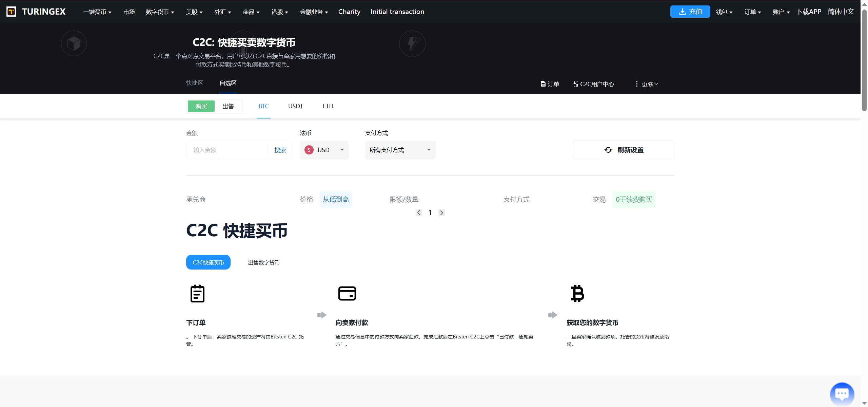Go to previous page arrow
The height and width of the screenshot is (407, 868).
click(419, 212)
